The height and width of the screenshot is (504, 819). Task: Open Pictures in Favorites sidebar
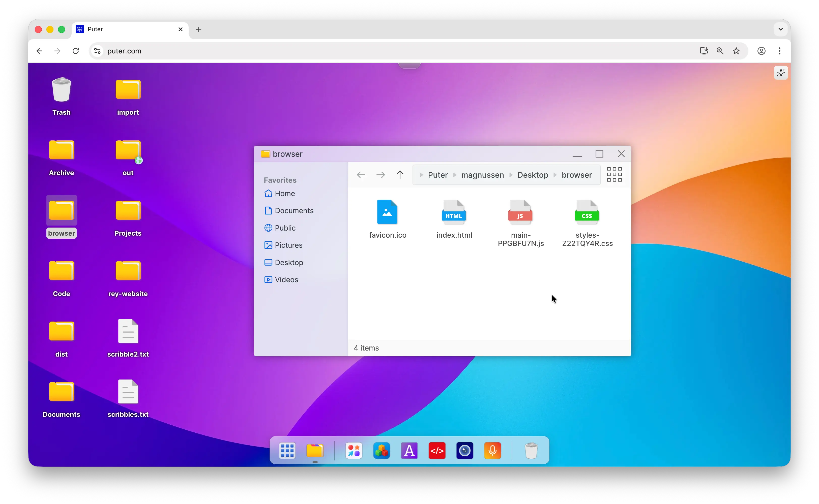coord(288,245)
